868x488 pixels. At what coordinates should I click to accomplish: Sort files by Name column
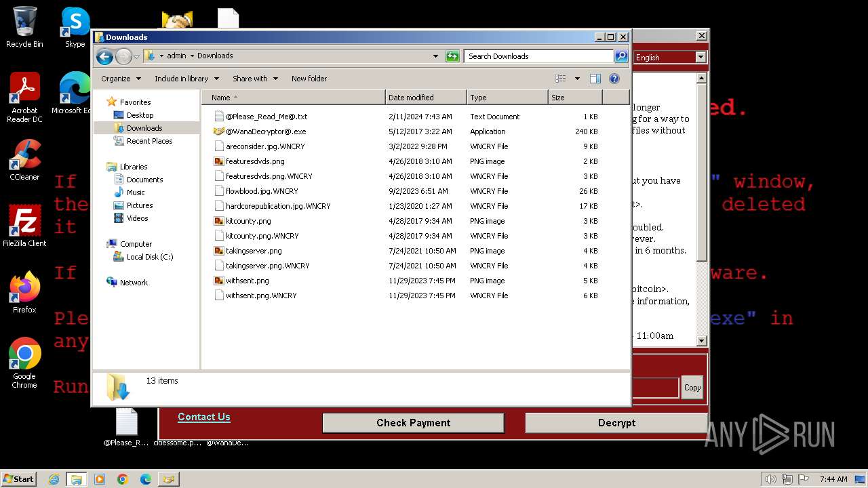pos(294,98)
